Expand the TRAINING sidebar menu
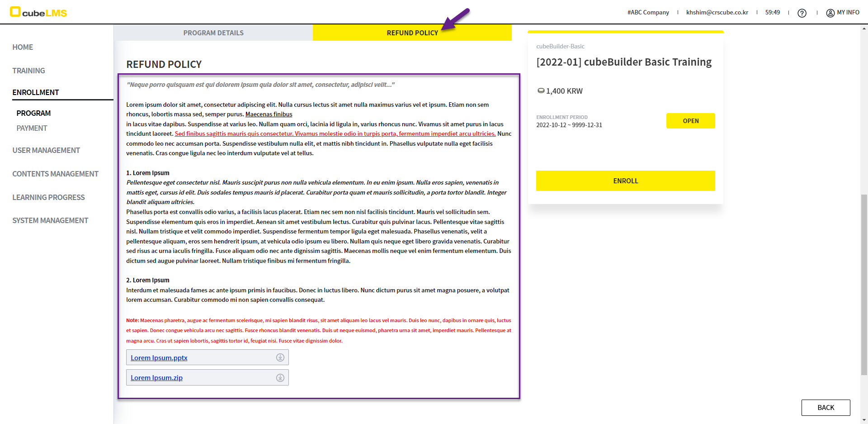The width and height of the screenshot is (868, 424). coord(28,71)
